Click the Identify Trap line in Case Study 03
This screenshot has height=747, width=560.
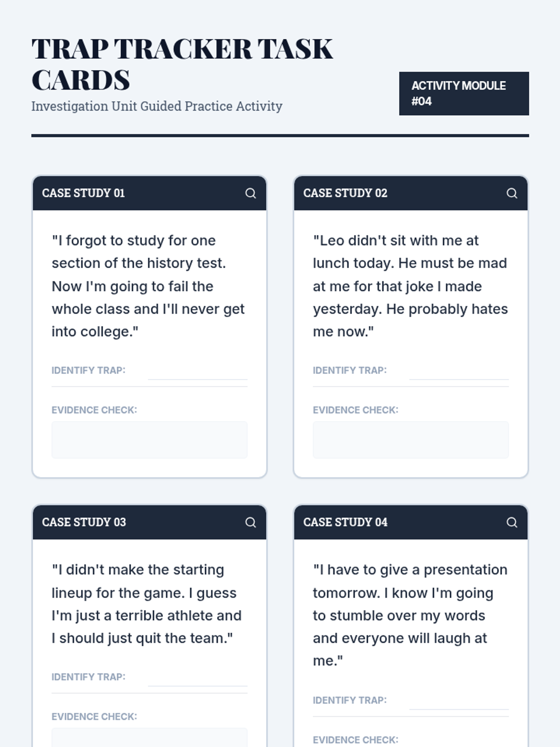point(197,680)
